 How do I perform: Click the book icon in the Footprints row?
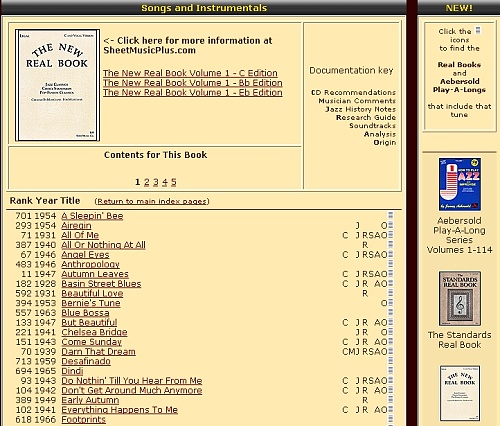point(391,419)
